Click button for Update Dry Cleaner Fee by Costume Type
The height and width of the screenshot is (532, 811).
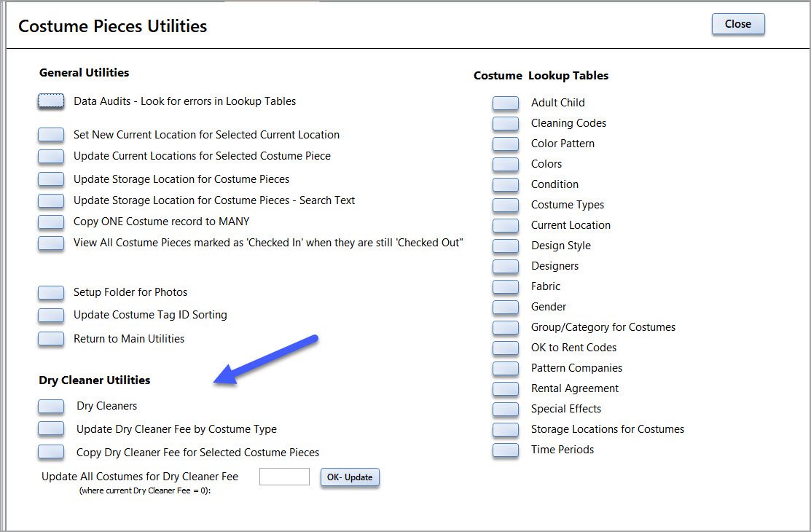[51, 429]
